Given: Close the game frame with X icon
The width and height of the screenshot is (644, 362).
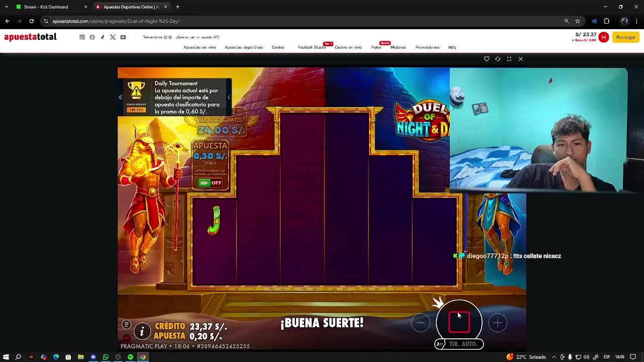Looking at the screenshot, I should (521, 59).
